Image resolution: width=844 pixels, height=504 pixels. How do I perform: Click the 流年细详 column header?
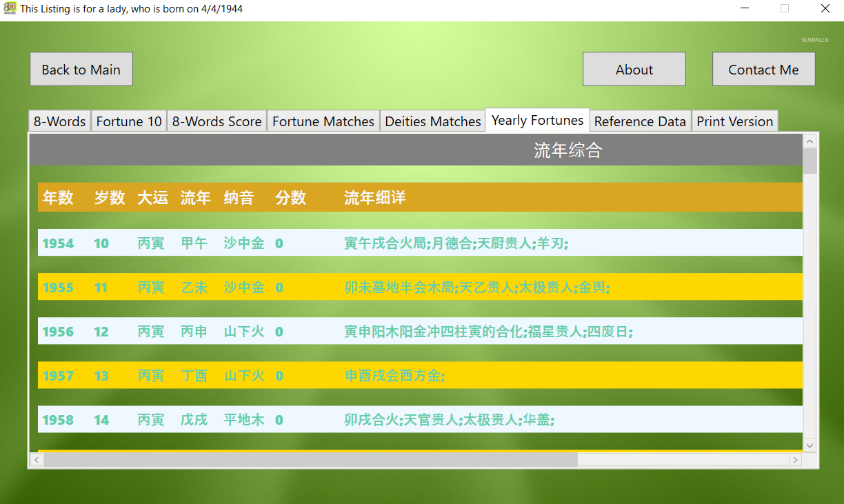click(374, 198)
